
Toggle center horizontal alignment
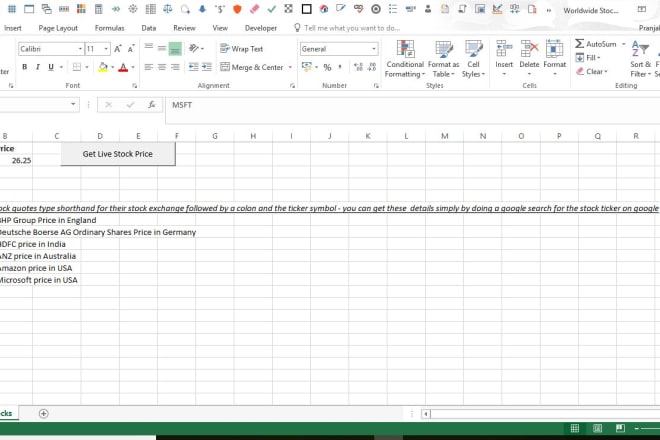click(x=162, y=67)
